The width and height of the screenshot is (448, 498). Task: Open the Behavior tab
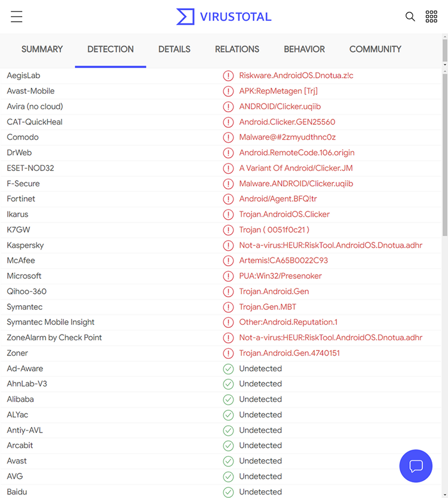pos(304,49)
